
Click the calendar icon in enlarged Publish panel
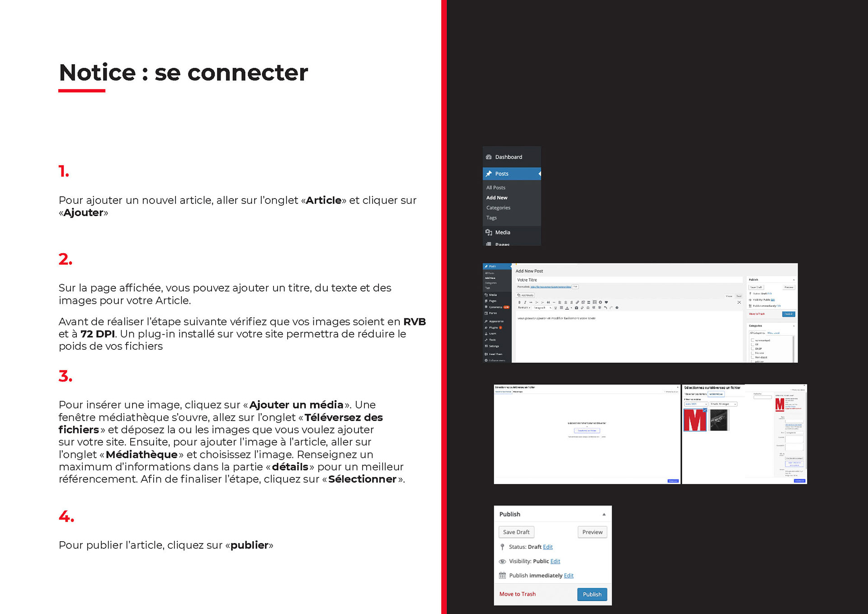point(502,576)
